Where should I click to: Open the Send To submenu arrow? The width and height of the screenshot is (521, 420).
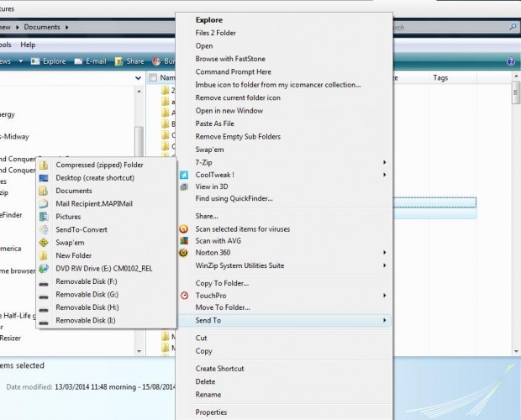(385, 320)
